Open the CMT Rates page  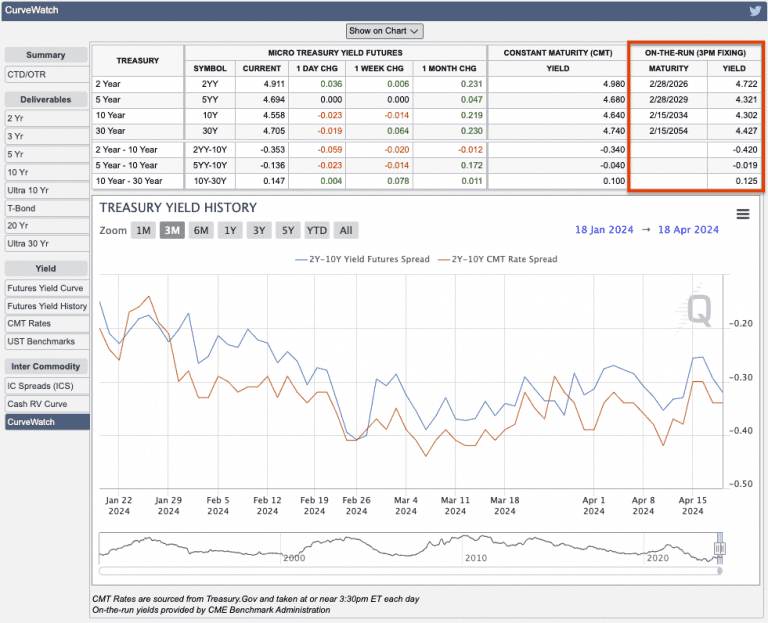coord(47,323)
